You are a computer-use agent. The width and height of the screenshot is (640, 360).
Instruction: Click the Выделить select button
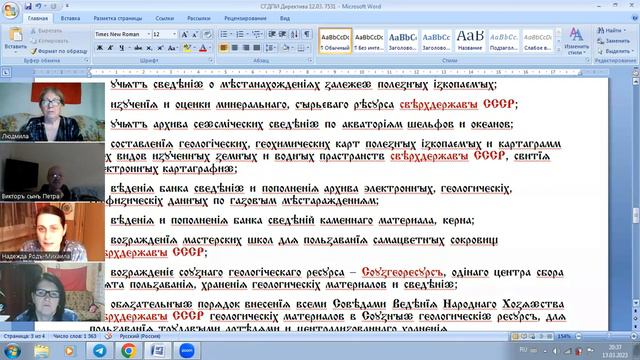tap(615, 51)
